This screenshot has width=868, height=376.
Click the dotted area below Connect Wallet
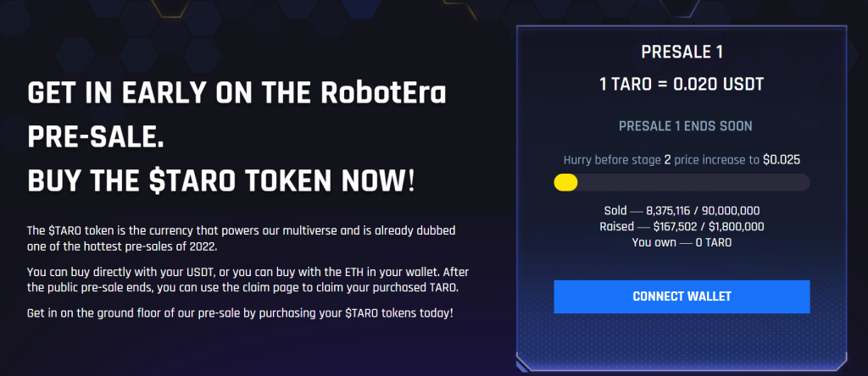(682, 335)
